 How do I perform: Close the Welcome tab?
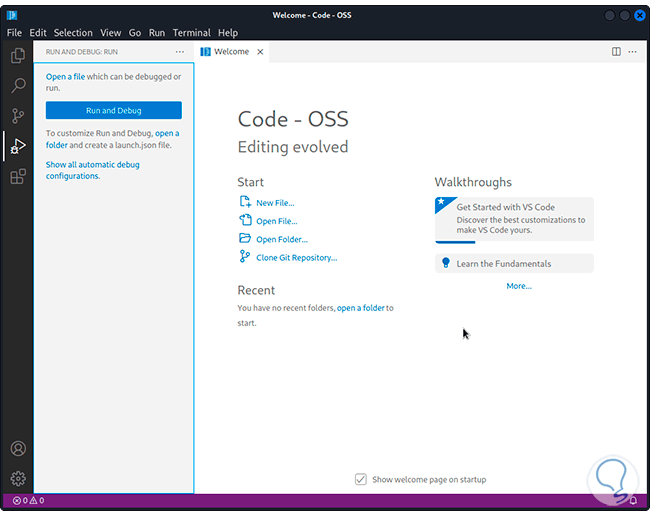tap(261, 51)
